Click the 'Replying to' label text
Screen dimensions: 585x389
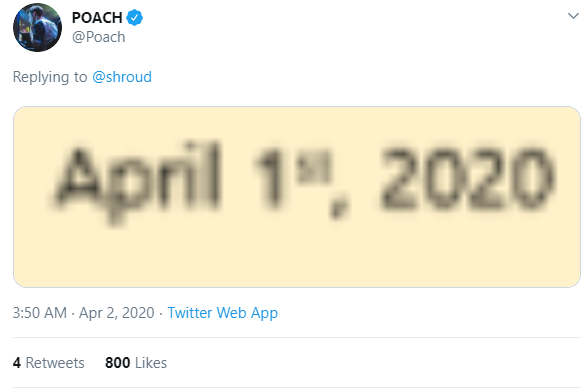pyautogui.click(x=50, y=77)
